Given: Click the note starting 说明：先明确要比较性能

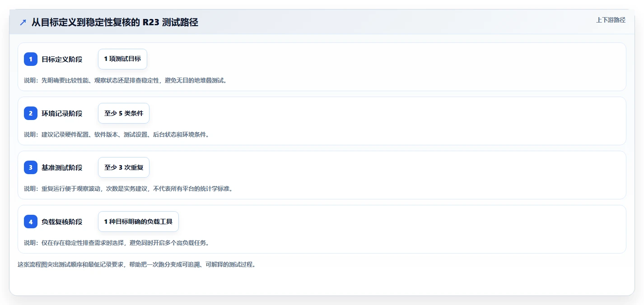Looking at the screenshot, I should click(125, 80).
